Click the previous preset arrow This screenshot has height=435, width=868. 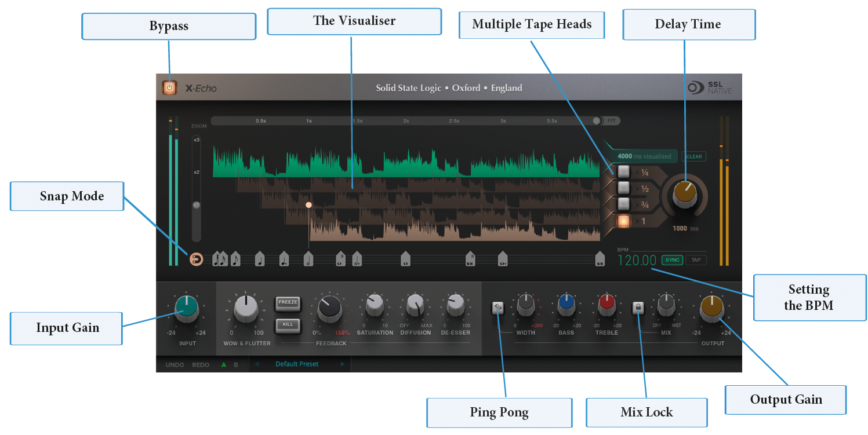257,364
